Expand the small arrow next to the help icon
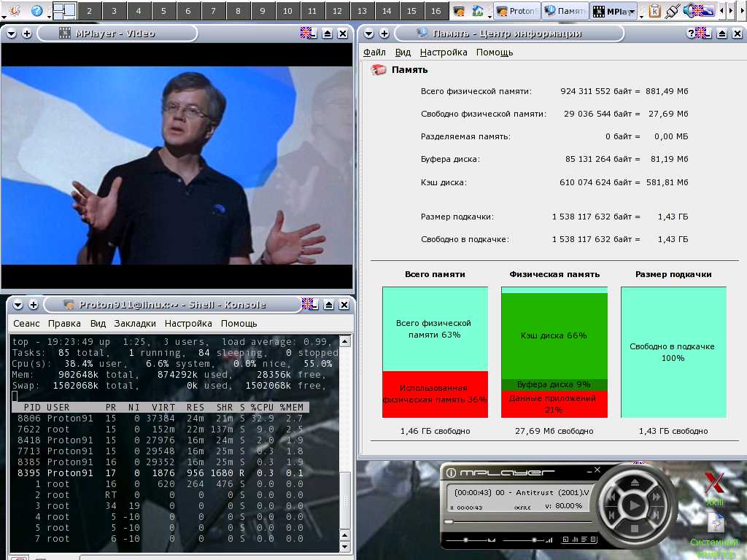Screen dimensions: 747x560 (49, 17)
